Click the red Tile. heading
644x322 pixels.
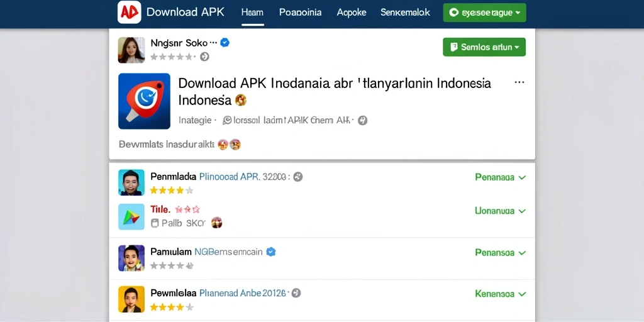[160, 209]
